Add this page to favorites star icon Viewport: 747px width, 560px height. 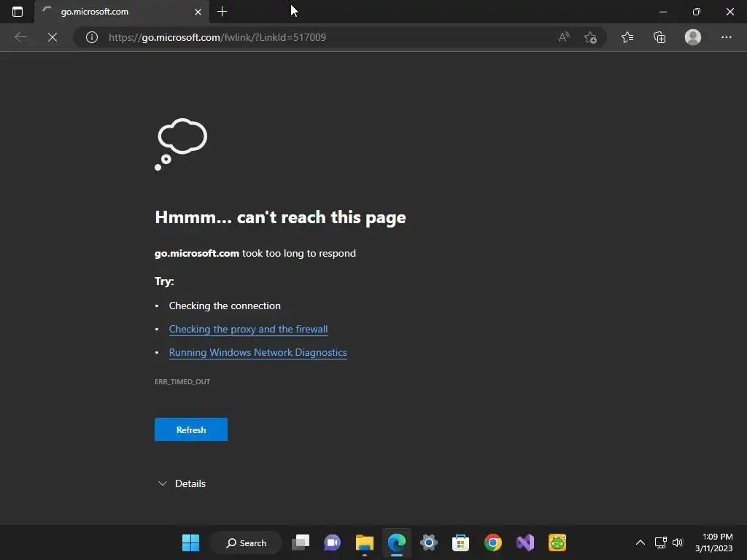pos(591,37)
